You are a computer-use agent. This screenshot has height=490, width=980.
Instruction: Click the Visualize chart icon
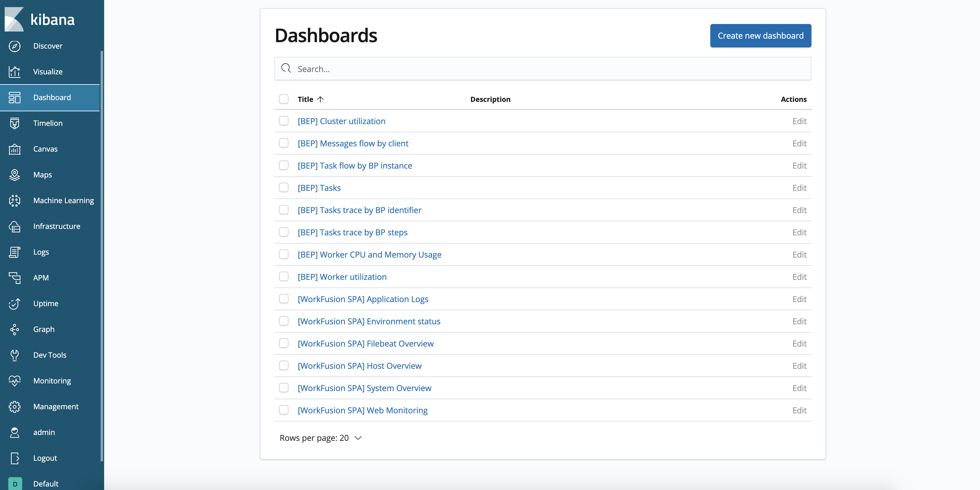pos(14,72)
